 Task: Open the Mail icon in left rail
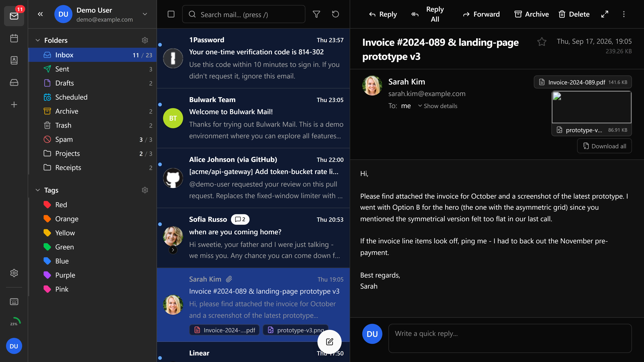point(14,16)
